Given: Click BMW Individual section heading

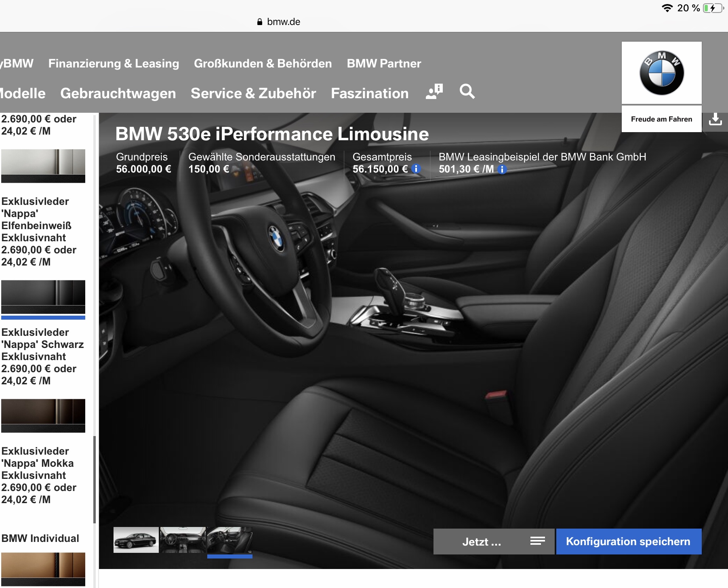Looking at the screenshot, I should (x=40, y=538).
